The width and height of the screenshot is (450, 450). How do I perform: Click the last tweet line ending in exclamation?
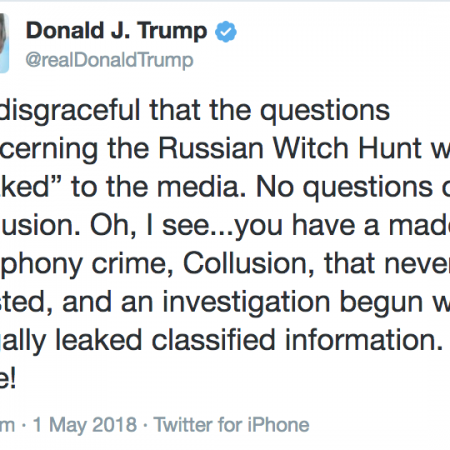(8, 379)
